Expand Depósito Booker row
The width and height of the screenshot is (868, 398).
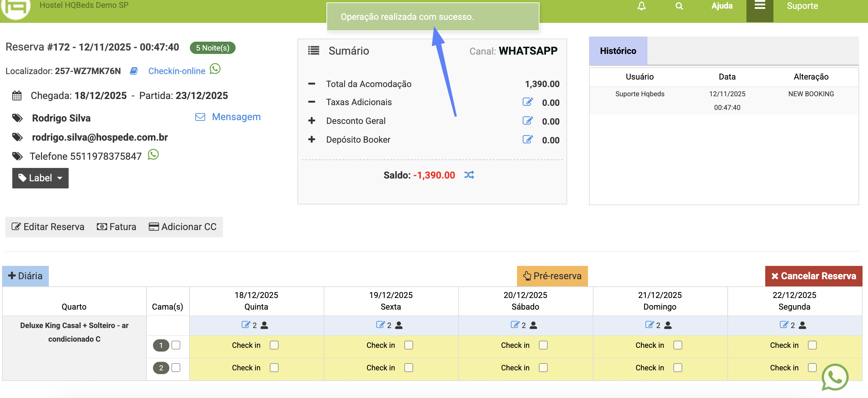311,140
